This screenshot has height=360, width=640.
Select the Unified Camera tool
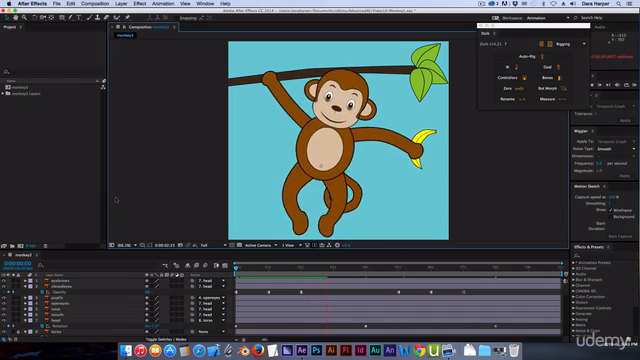[43, 18]
